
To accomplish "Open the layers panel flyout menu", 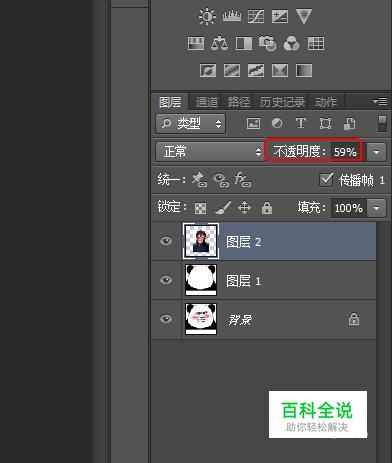I will click(x=380, y=101).
